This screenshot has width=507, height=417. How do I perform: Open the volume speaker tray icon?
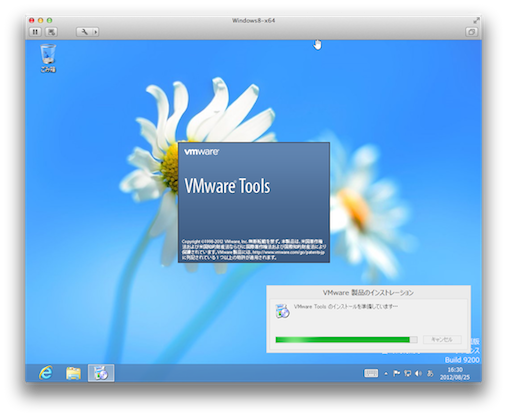pyautogui.click(x=418, y=373)
